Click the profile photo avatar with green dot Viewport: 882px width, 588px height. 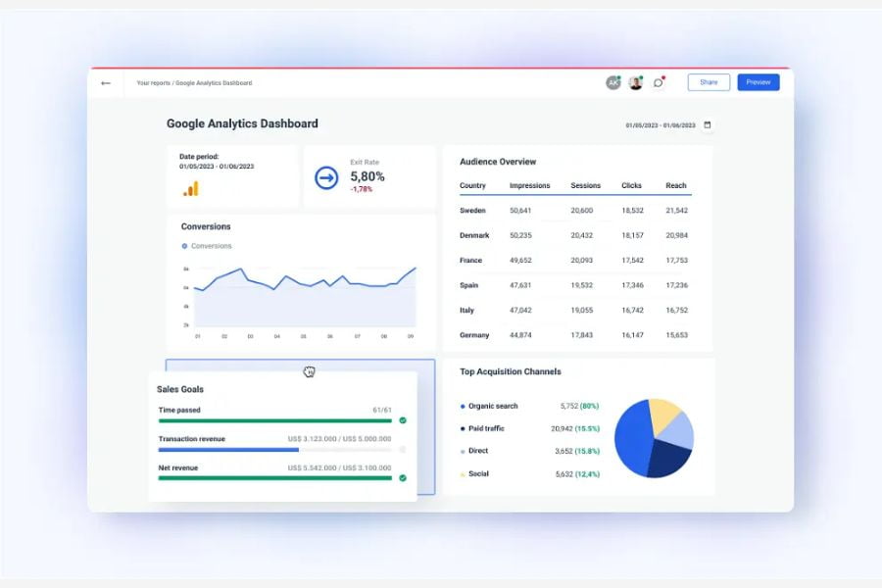(x=635, y=83)
